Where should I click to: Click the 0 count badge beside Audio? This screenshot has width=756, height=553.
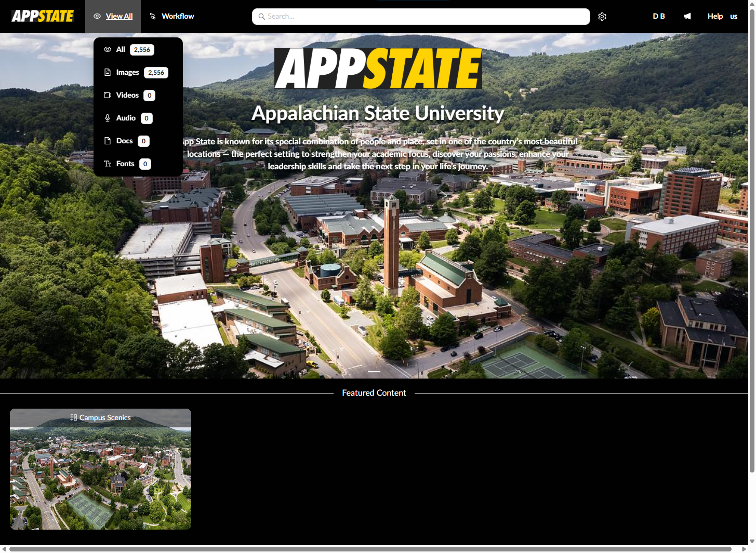point(147,118)
